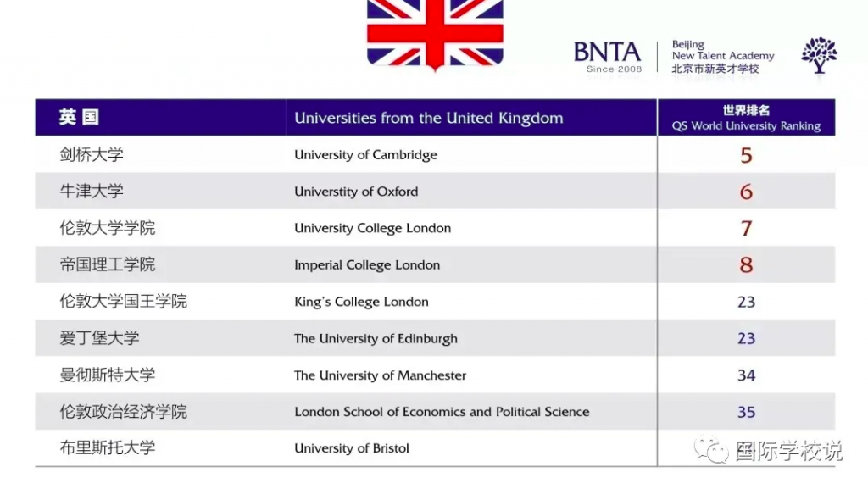Select London School of Economics row
Viewport: 868px width, 489px height.
(x=435, y=412)
